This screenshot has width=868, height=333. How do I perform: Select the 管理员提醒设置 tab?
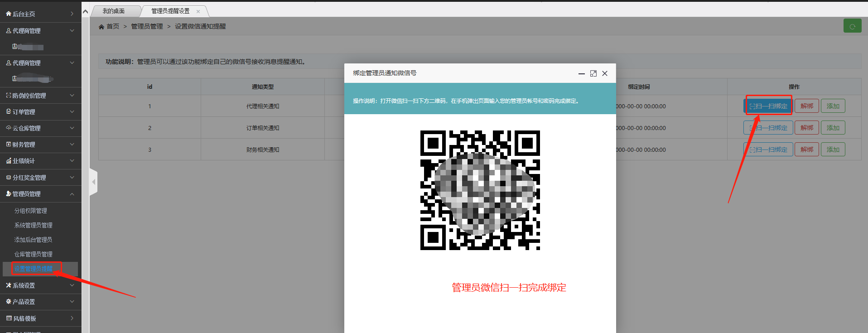point(170,11)
